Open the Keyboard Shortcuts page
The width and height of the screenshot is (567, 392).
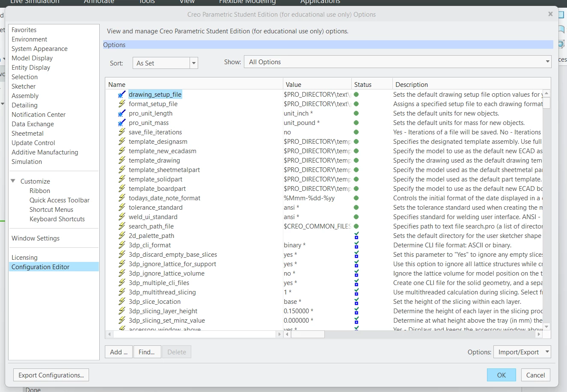[57, 219]
